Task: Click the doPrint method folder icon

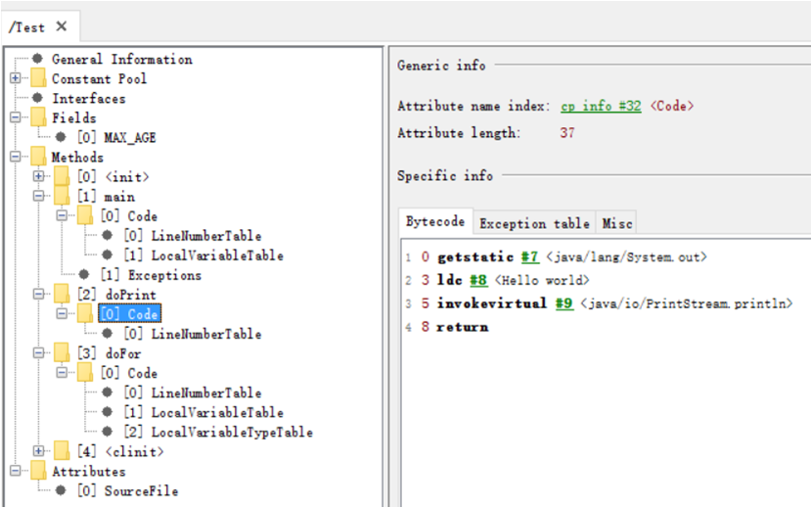Action: 62,295
